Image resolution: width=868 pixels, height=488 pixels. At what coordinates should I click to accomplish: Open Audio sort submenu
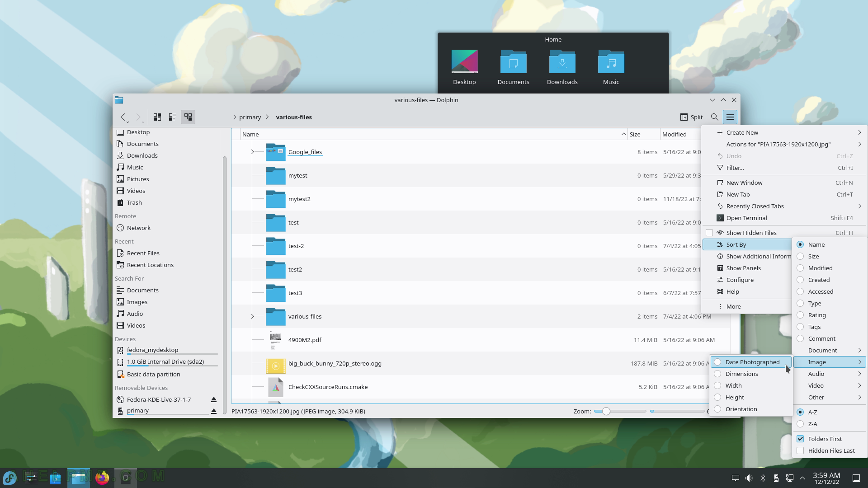(830, 374)
